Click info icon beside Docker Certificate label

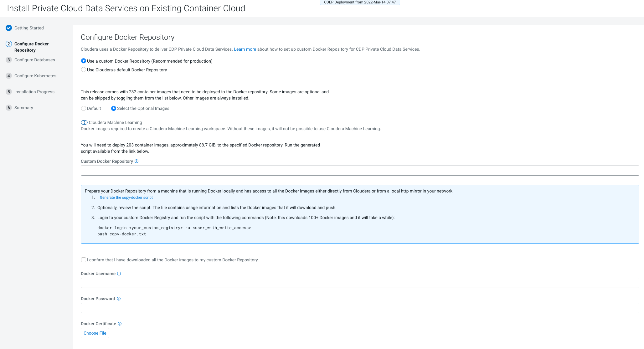pyautogui.click(x=120, y=324)
